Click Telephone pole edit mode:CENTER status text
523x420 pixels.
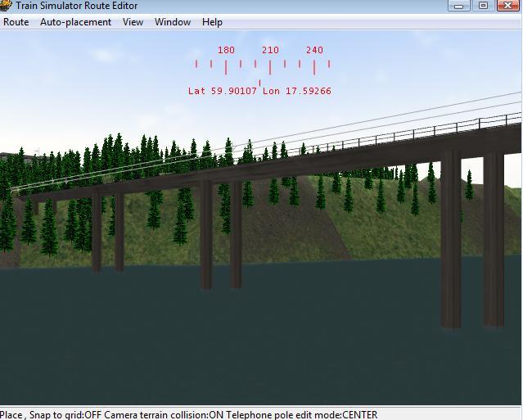(x=301, y=415)
